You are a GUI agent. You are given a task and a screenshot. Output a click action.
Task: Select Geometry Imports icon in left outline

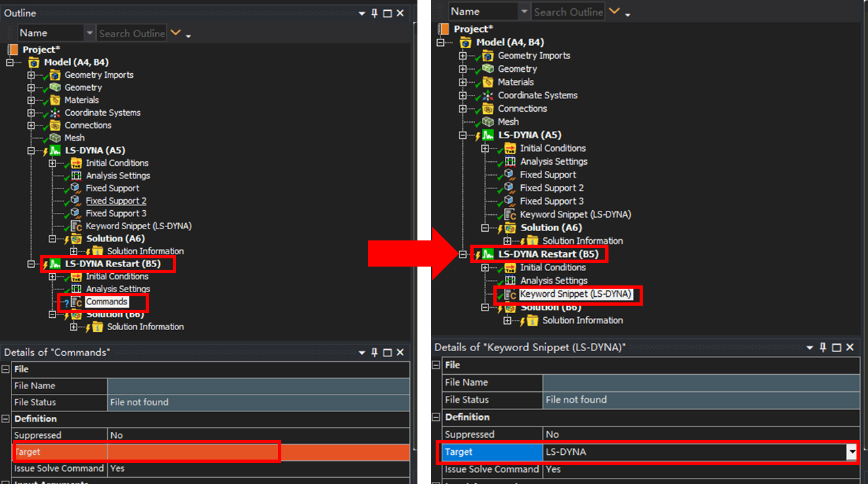click(x=55, y=75)
